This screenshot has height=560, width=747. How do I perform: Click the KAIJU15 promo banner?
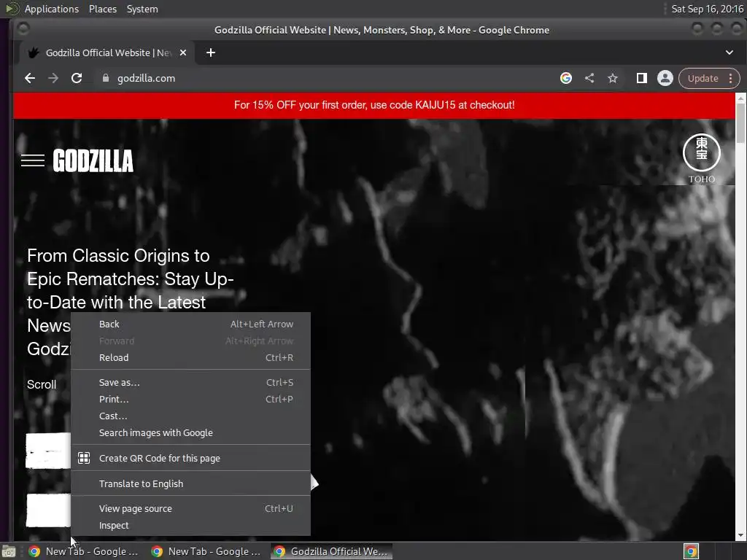(374, 105)
